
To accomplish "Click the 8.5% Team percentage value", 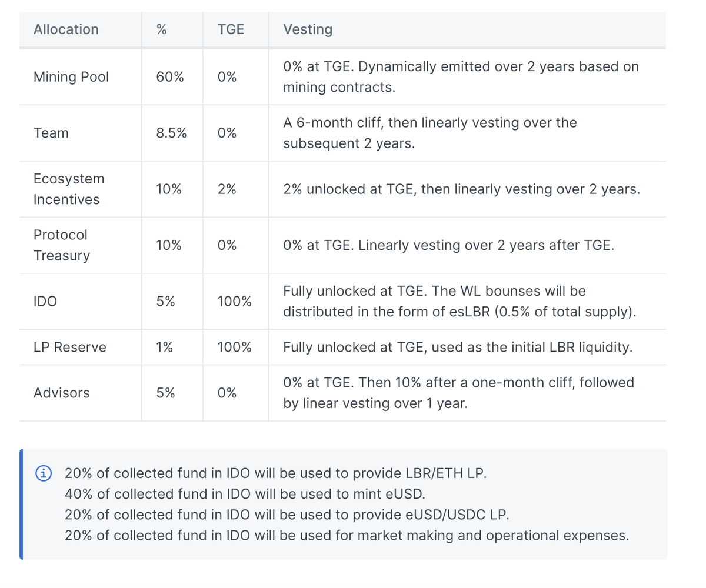I will coord(171,133).
